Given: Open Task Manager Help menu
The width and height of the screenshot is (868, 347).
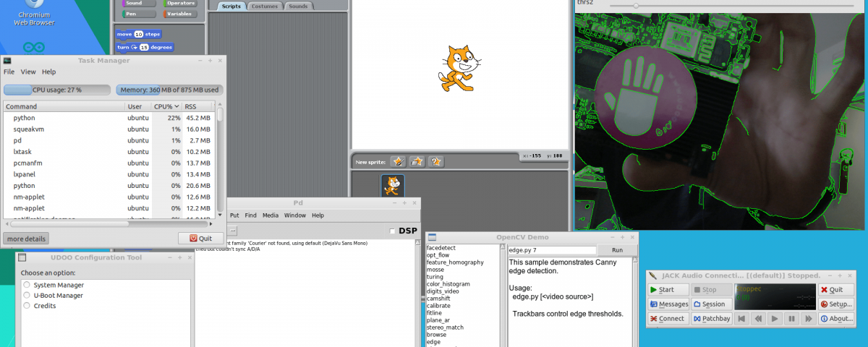Looking at the screenshot, I should pyautogui.click(x=48, y=72).
